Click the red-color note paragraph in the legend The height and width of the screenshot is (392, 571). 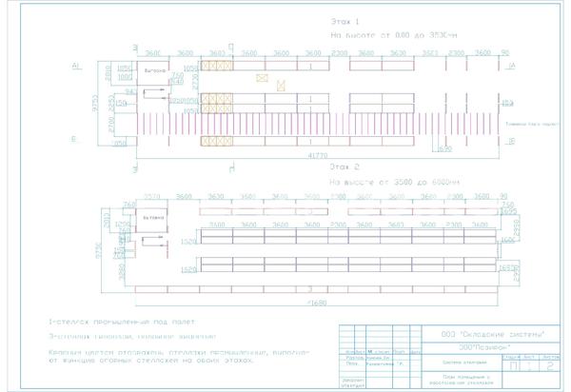click(152, 356)
